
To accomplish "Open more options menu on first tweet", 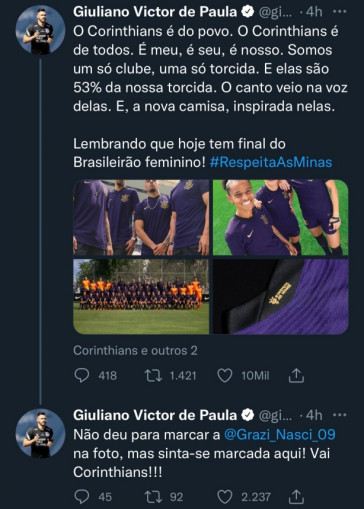I will pos(340,12).
